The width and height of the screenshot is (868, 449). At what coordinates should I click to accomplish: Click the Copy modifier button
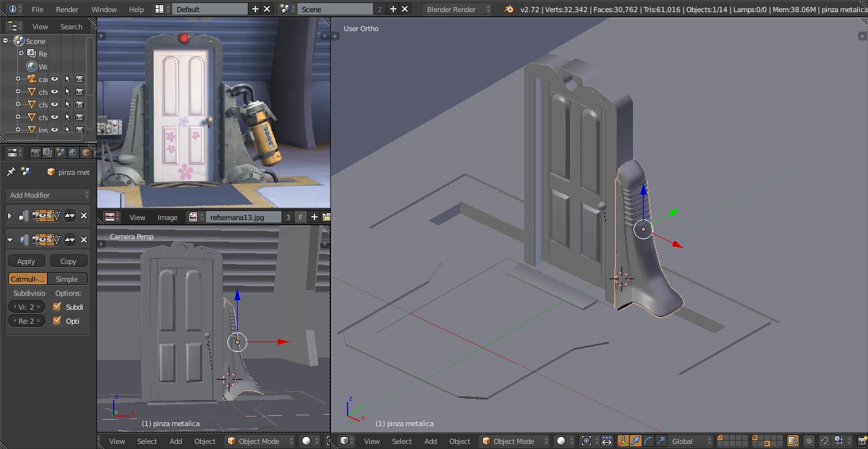69,261
